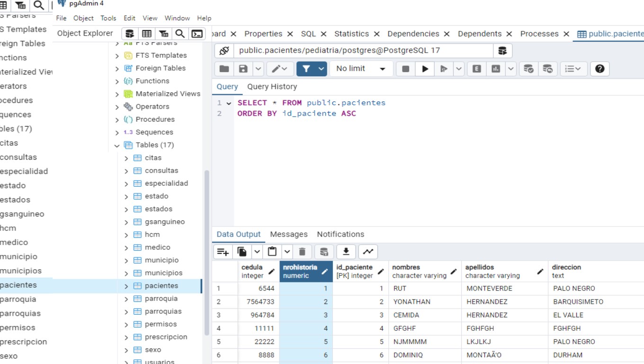Viewport: 644px width, 364px height.
Task: Select the consultas table in the tree
Action: [161, 171]
